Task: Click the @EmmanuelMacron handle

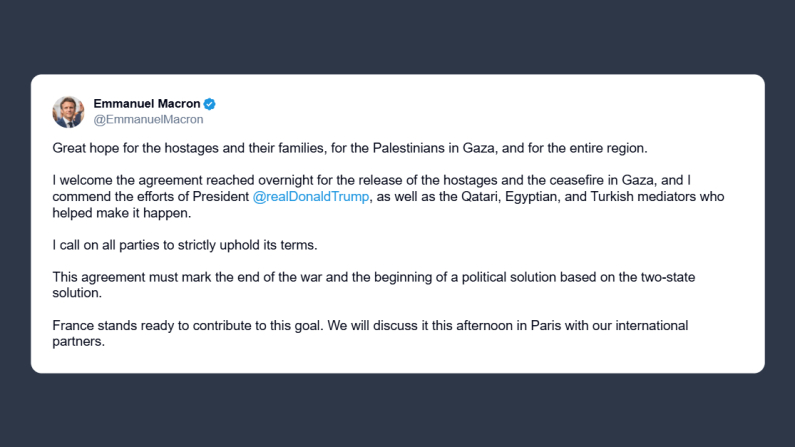Action: pyautogui.click(x=148, y=119)
